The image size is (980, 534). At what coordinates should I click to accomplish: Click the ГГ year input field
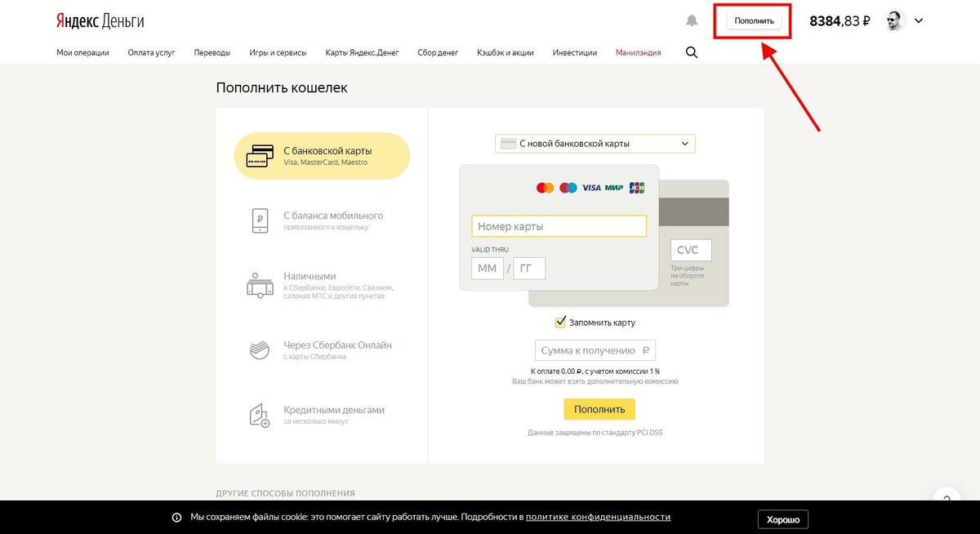529,268
